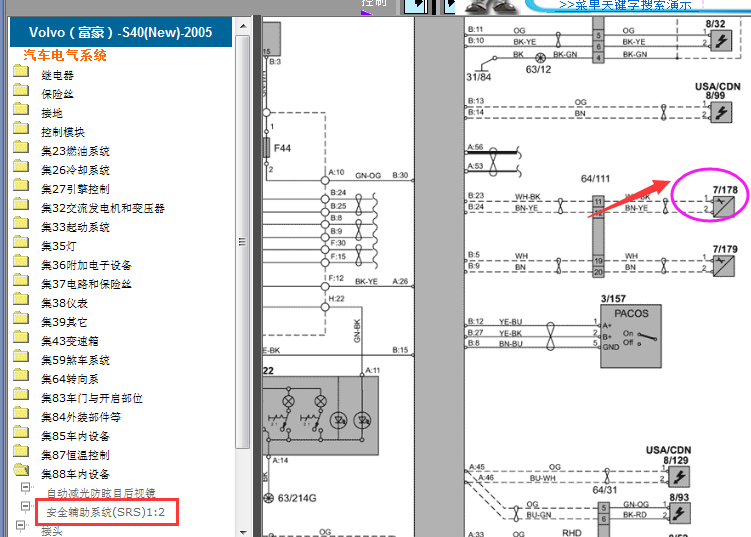The image size is (751, 537).
Task: Click the sidebar vertical scrollbar thumb
Action: tap(243, 242)
